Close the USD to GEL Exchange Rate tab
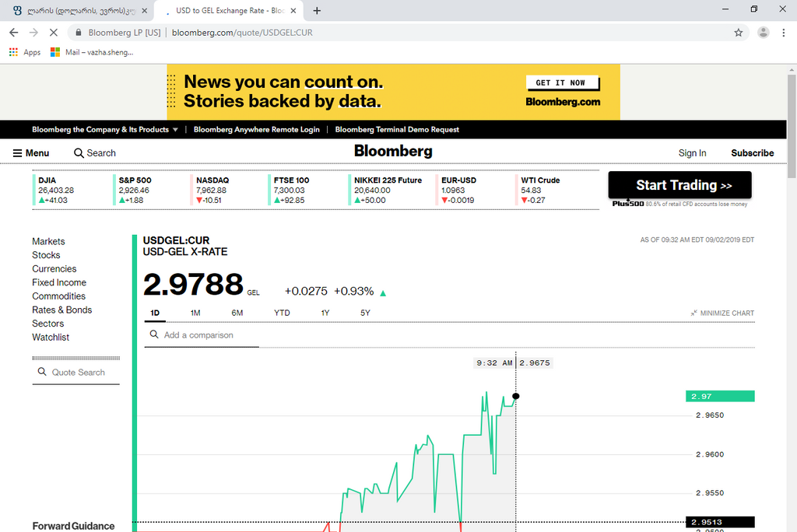 click(x=293, y=11)
